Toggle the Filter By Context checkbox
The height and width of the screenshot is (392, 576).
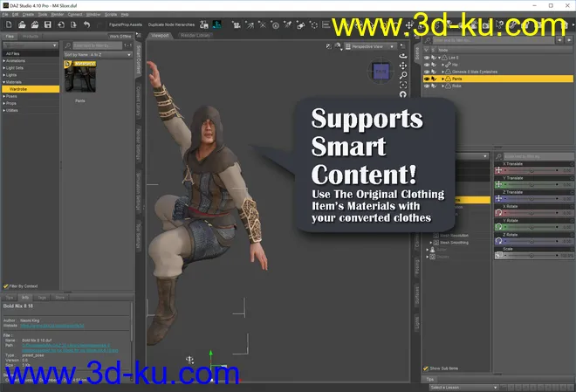[7, 285]
